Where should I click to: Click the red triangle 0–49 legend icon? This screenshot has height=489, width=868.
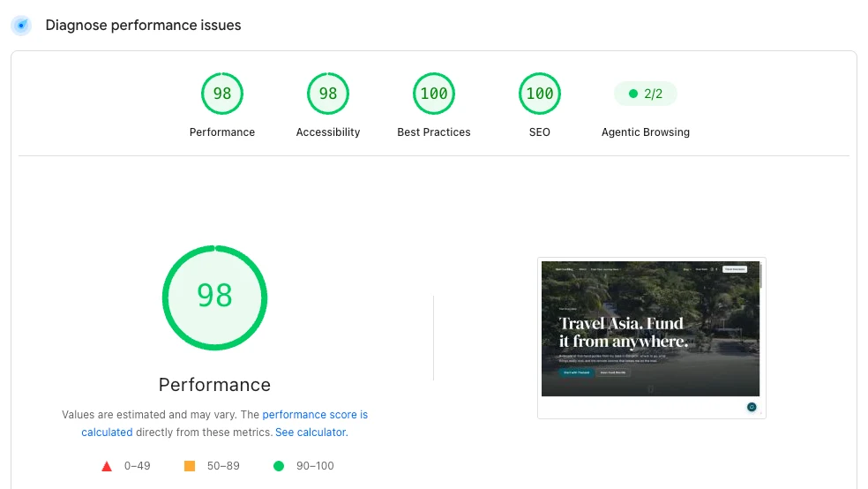[107, 466]
